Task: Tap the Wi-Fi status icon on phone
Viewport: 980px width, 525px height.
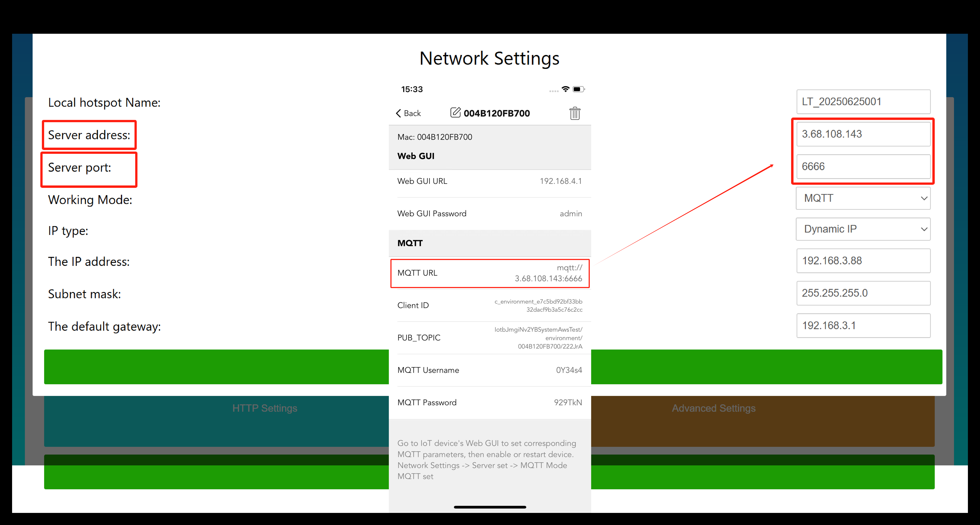Action: pos(565,89)
